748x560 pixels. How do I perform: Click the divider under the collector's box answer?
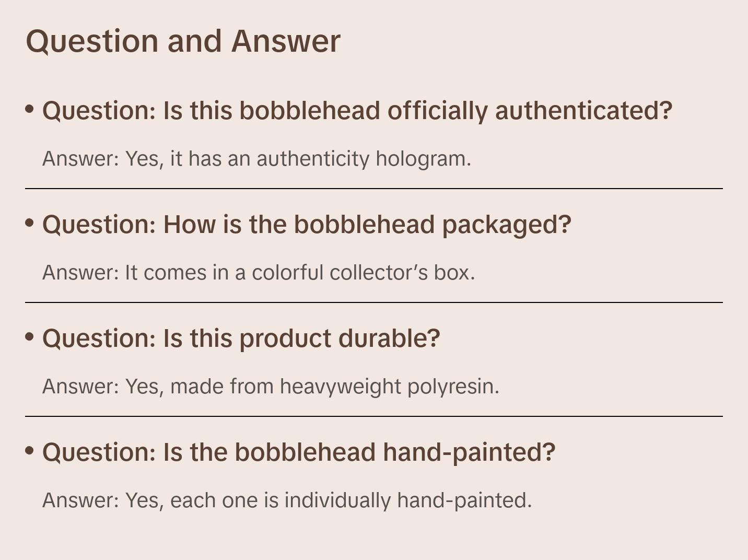[373, 302]
